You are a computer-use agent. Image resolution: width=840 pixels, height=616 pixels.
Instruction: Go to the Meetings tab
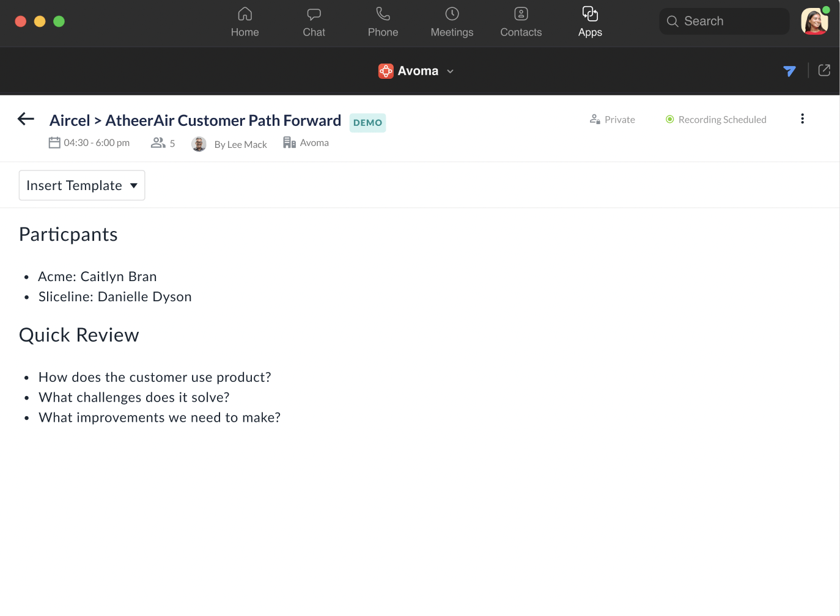pos(452,23)
